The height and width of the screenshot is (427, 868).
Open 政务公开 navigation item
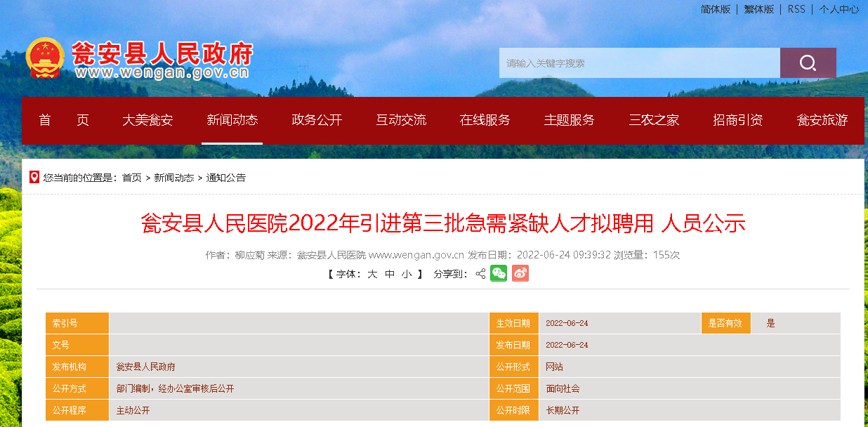point(317,120)
